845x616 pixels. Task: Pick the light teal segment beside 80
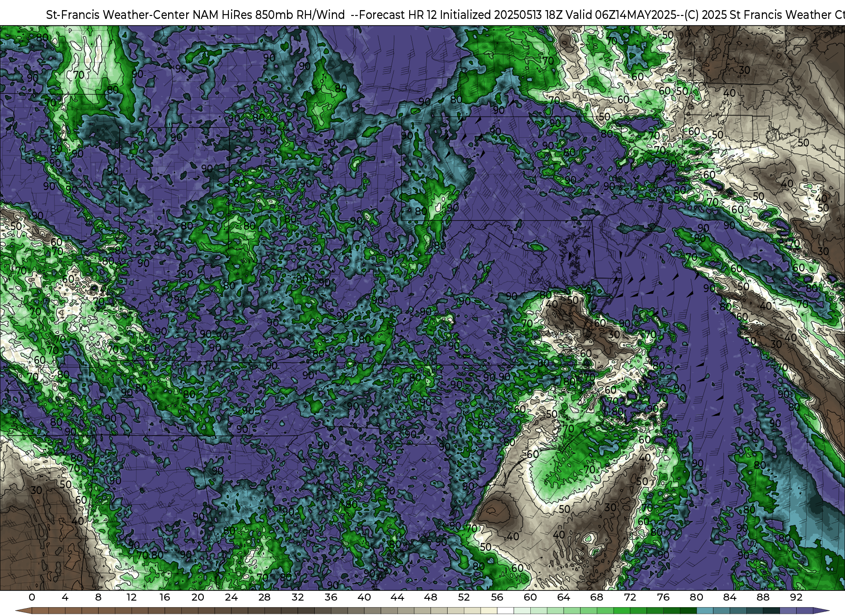click(x=705, y=611)
